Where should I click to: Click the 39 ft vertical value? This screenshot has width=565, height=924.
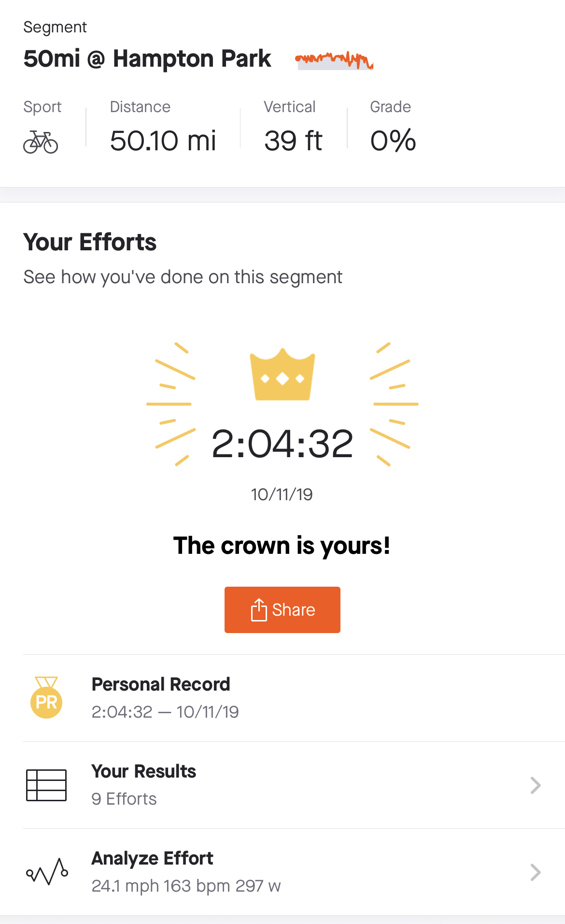293,141
